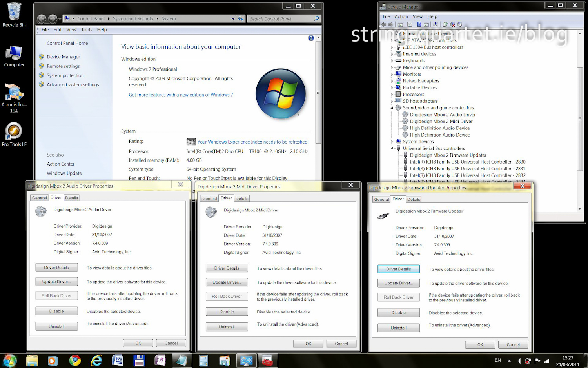The image size is (588, 368).
Task: Open Windows Explorer from taskbar
Action: pos(32,361)
